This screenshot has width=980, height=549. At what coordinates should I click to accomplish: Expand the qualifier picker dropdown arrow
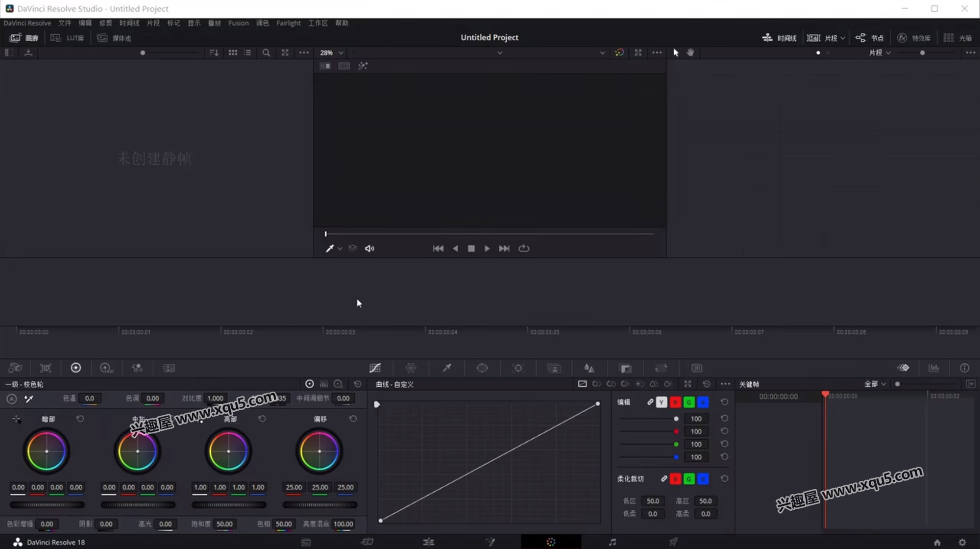click(x=340, y=249)
